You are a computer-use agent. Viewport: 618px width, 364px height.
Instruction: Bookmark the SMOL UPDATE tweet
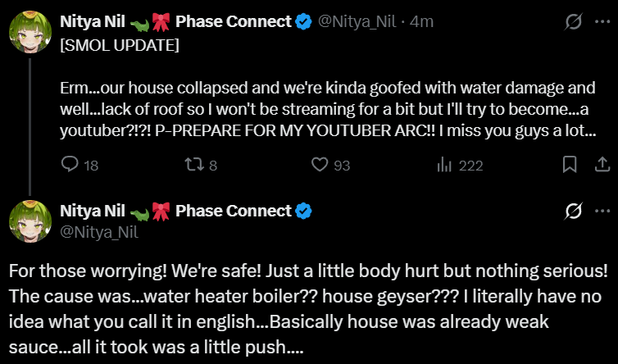(x=570, y=165)
